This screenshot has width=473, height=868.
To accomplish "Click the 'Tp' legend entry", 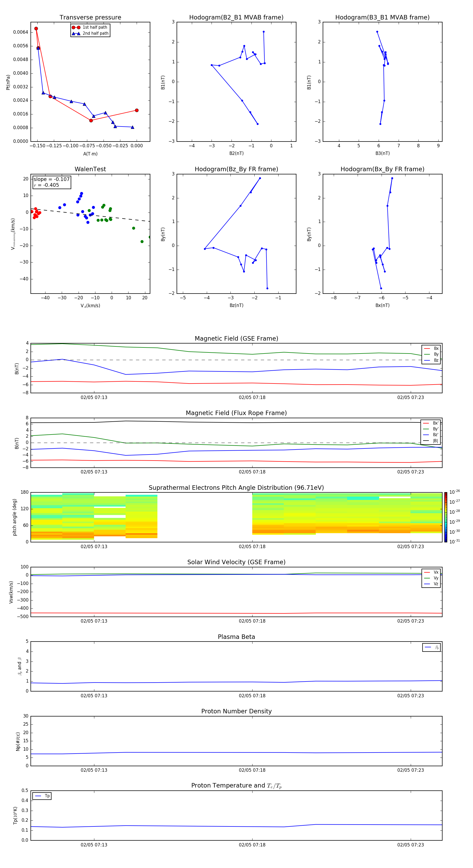I will [x=42, y=796].
